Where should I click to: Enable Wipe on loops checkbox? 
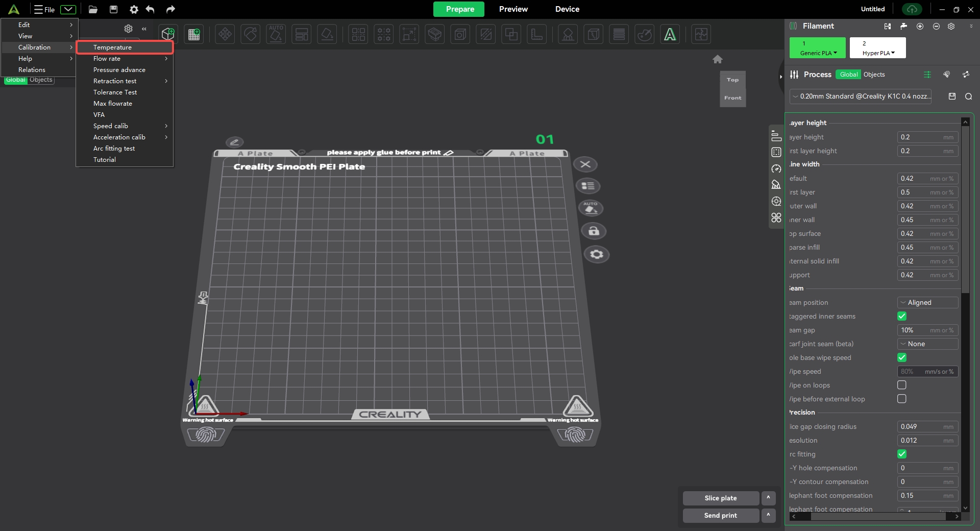(902, 385)
